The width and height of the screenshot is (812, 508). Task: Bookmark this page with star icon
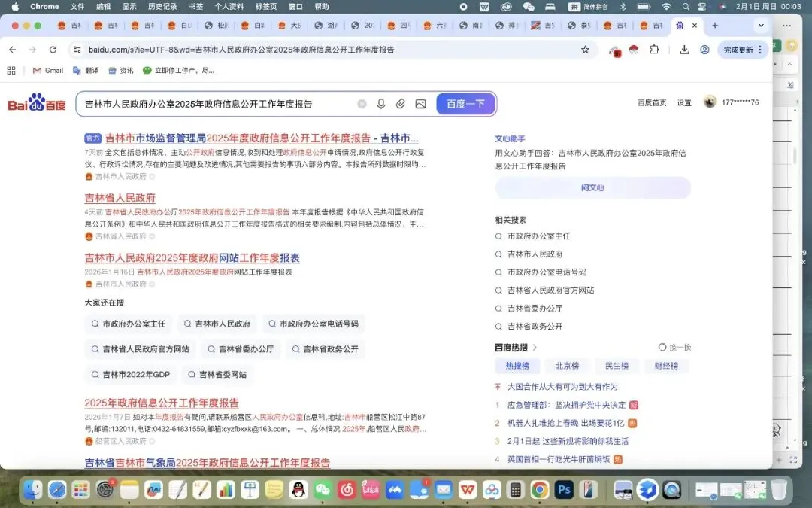585,50
